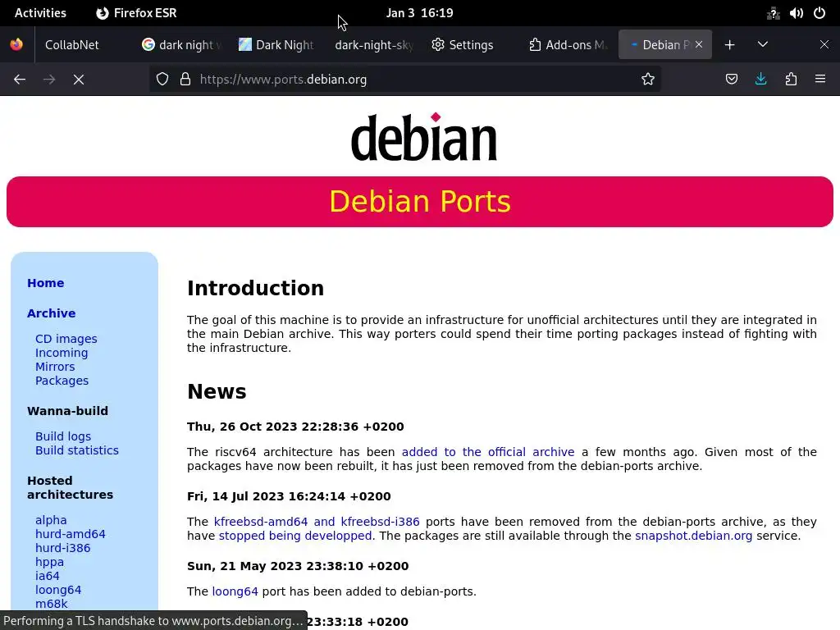This screenshot has width=840, height=630.
Task: Switch to the Dark Night image tab
Action: tap(276, 45)
